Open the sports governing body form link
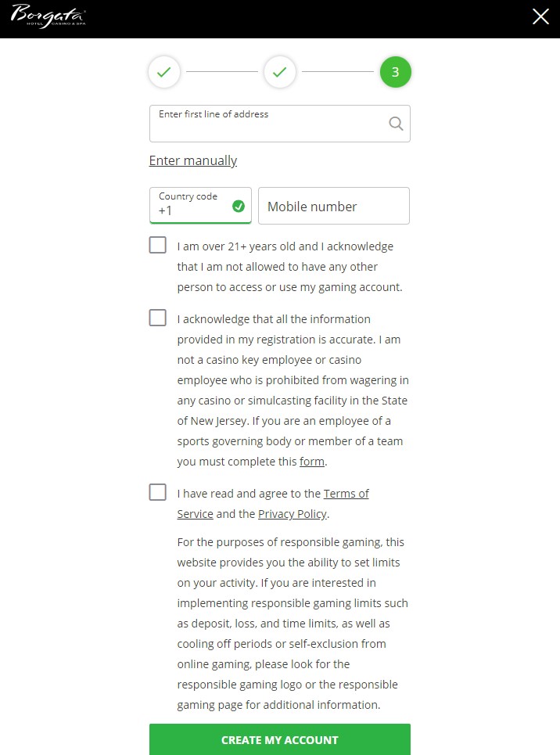 tap(311, 462)
